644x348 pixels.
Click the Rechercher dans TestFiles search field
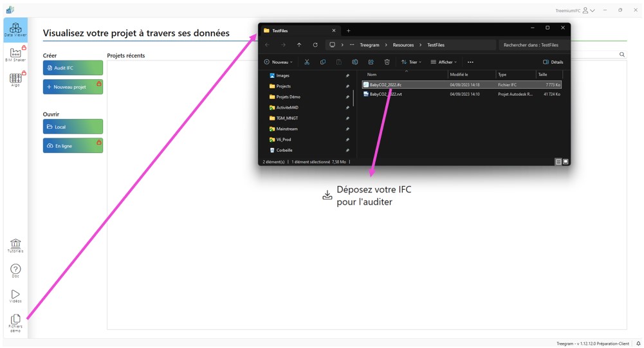click(x=531, y=45)
